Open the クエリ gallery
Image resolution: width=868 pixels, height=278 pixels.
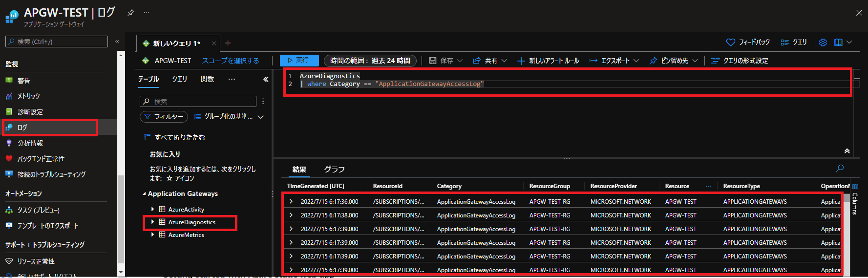tap(794, 43)
